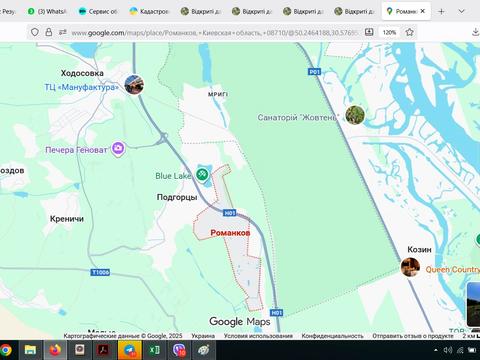Open the Условия использования link
This screenshot has width=480, height=360.
point(258,336)
